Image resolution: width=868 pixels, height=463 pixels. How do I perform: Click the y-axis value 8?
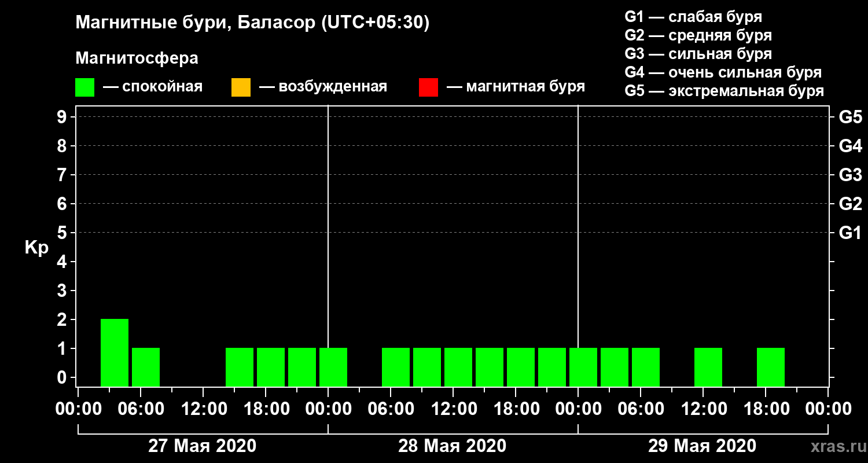pyautogui.click(x=62, y=146)
